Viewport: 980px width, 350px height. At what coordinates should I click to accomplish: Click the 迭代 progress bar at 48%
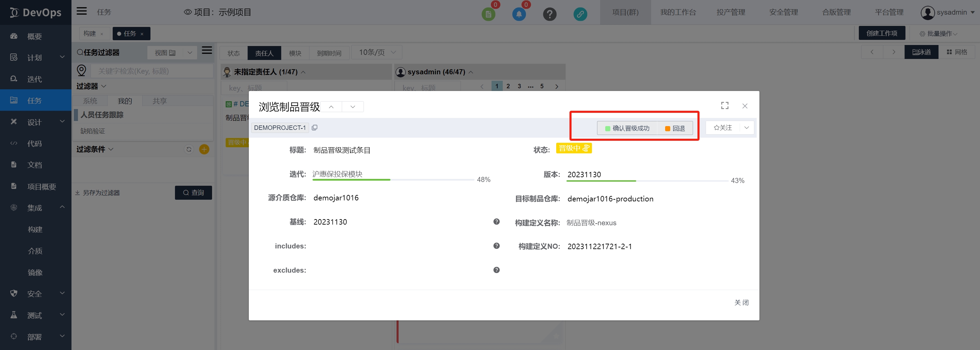(393, 179)
